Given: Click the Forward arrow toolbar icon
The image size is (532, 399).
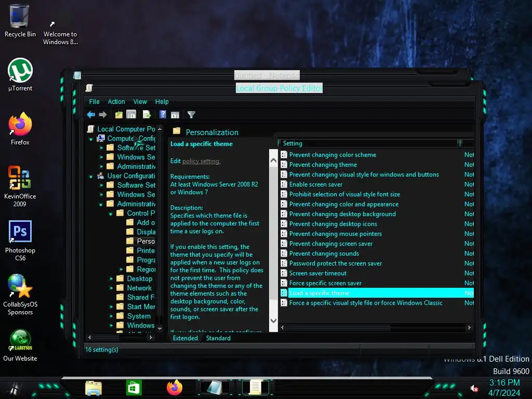Looking at the screenshot, I should click(103, 115).
